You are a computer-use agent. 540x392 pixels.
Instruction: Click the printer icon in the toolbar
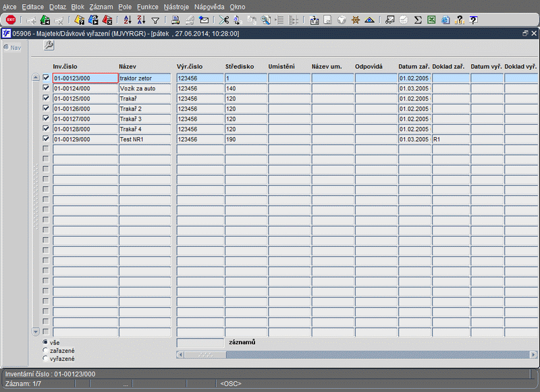pyautogui.click(x=175, y=20)
